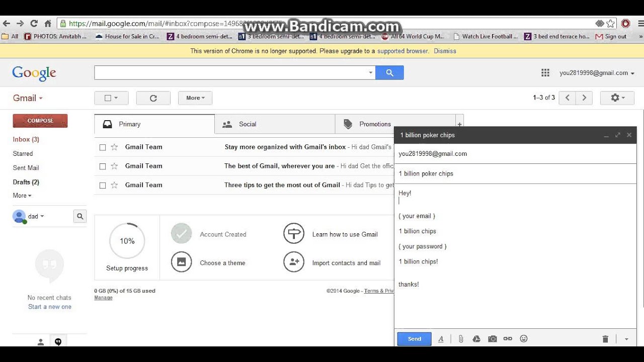Click Import contacts and mail icon

tap(294, 262)
